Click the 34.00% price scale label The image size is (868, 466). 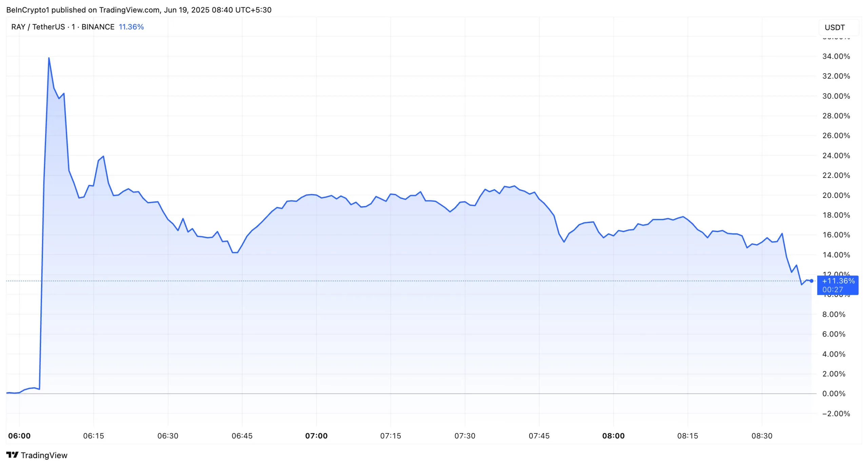[x=836, y=56]
